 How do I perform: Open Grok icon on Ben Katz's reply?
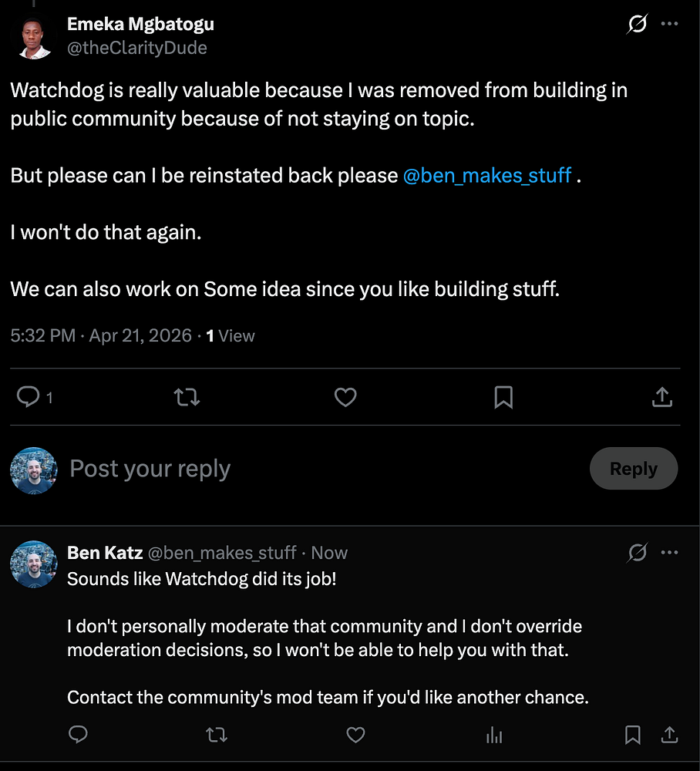tap(637, 553)
